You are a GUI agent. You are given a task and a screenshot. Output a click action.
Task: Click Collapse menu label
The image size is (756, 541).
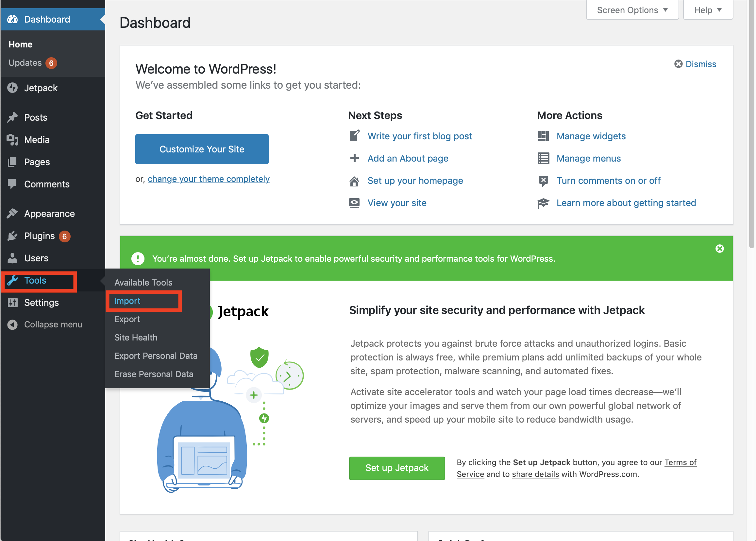pos(53,324)
